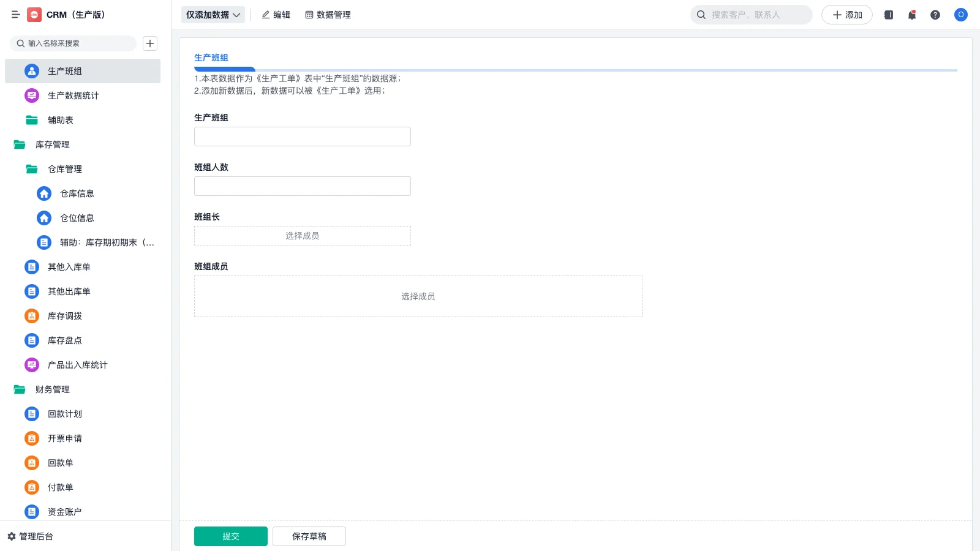Click the blue progress bar below 生产班组
The width and height of the screenshot is (980, 551).
pos(225,69)
